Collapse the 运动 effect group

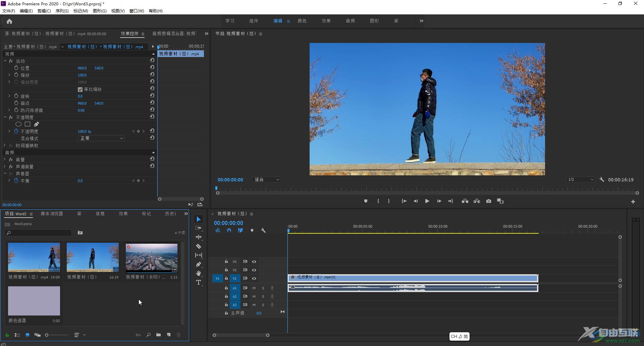coord(5,61)
